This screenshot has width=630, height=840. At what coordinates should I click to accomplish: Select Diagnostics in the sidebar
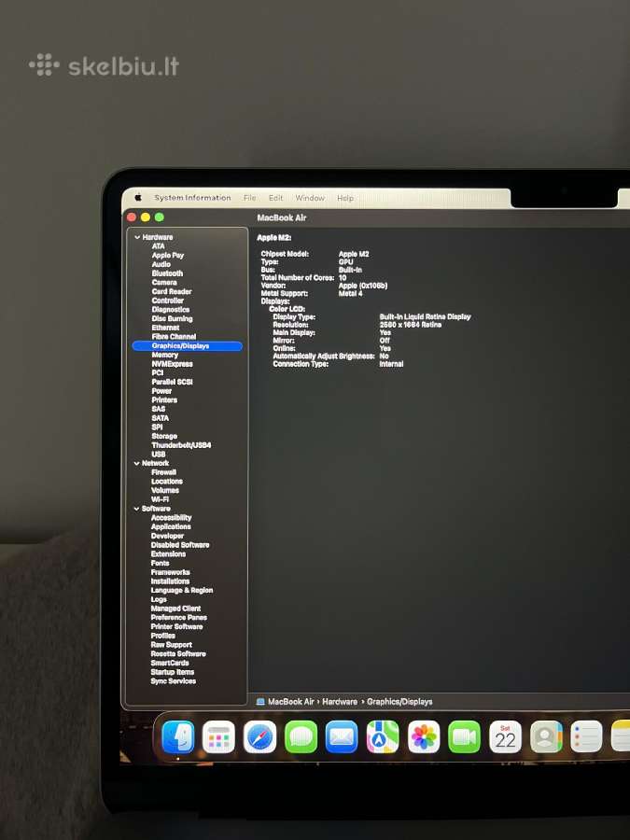click(x=171, y=310)
